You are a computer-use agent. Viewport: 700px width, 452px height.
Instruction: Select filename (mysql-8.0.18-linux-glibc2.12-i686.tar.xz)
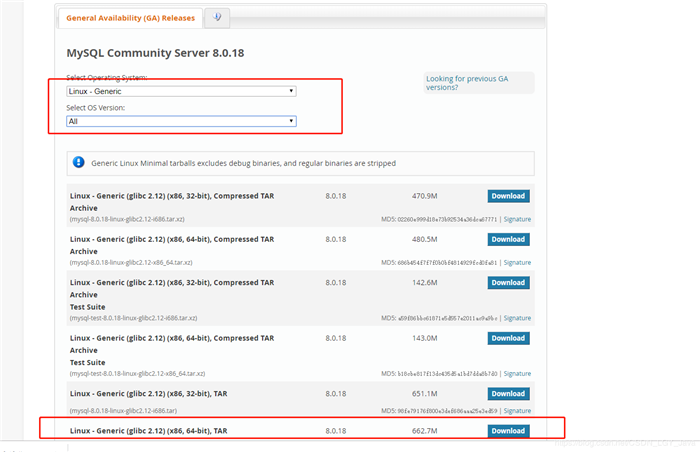pos(127,219)
